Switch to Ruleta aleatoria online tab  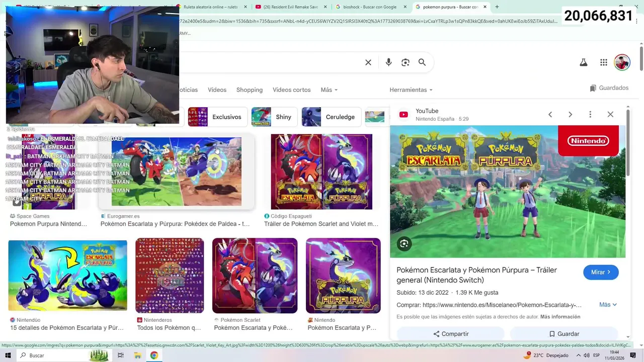pos(210,7)
